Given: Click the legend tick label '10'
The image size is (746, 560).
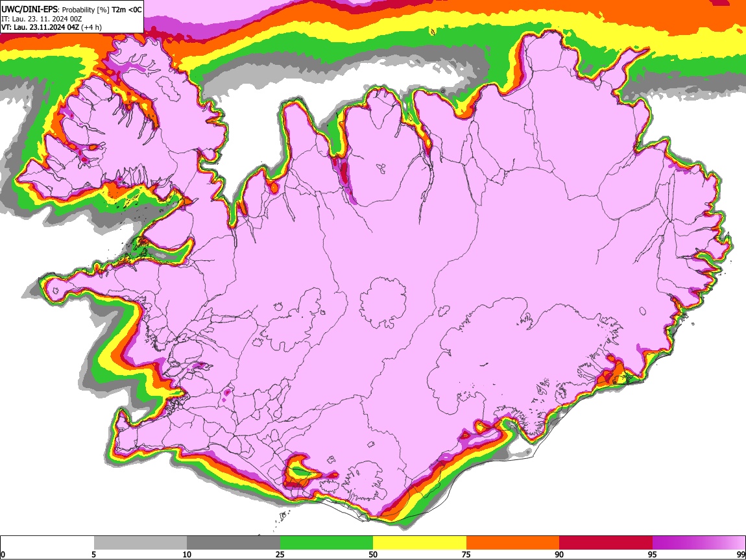Looking at the screenshot, I should point(187,554).
